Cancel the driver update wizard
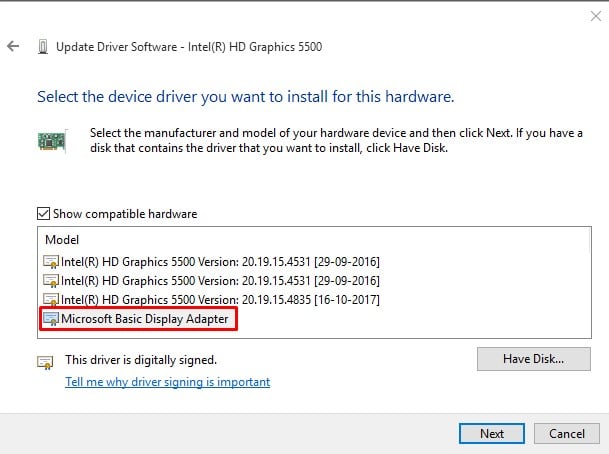This screenshot has width=609, height=454. (567, 433)
